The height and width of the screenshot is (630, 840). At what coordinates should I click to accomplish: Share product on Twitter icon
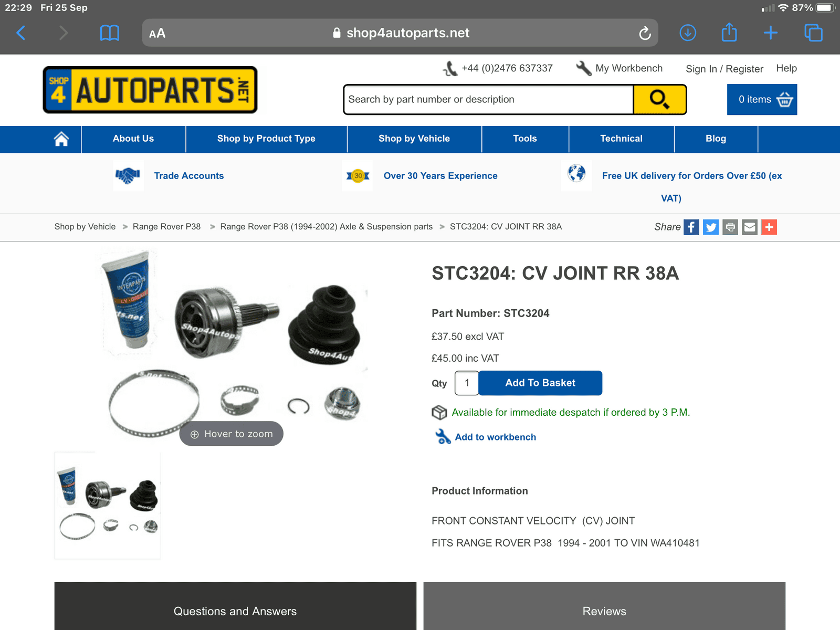pos(710,227)
